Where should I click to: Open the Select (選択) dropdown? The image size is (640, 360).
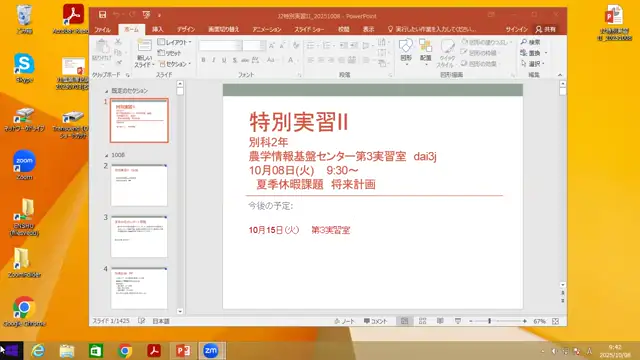coord(533,64)
